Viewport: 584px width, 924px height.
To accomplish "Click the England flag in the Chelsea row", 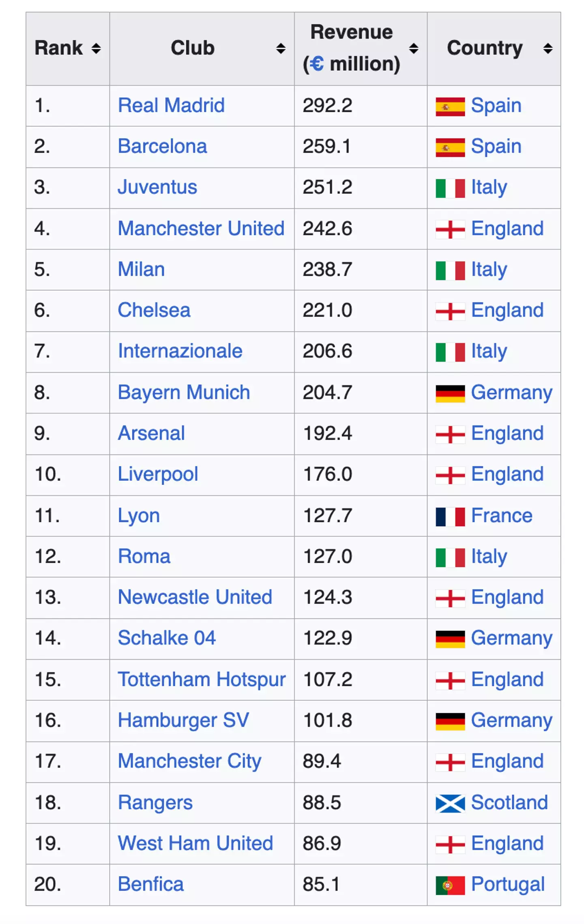I will point(450,311).
